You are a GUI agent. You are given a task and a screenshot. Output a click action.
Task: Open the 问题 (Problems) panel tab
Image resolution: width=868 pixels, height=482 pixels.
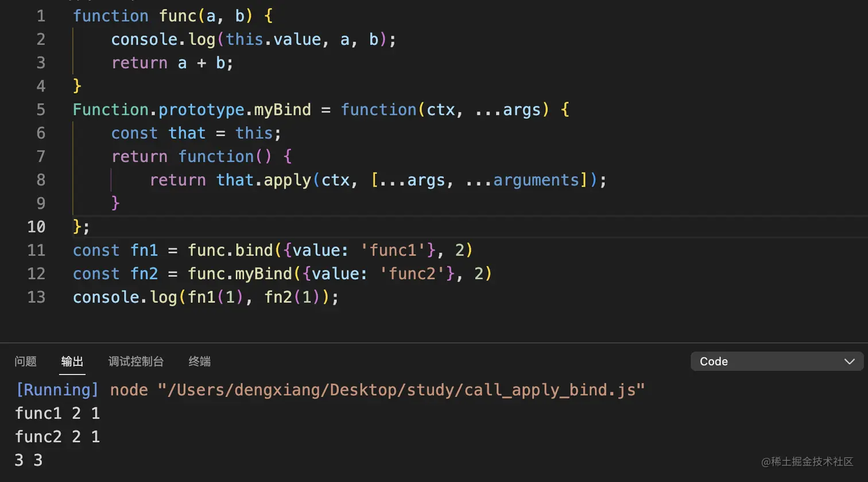(x=26, y=361)
